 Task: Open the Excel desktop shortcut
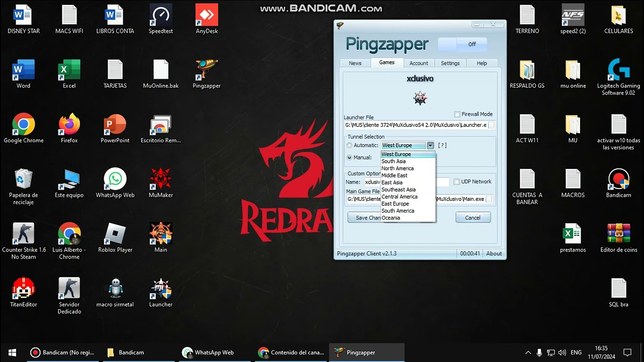[69, 74]
